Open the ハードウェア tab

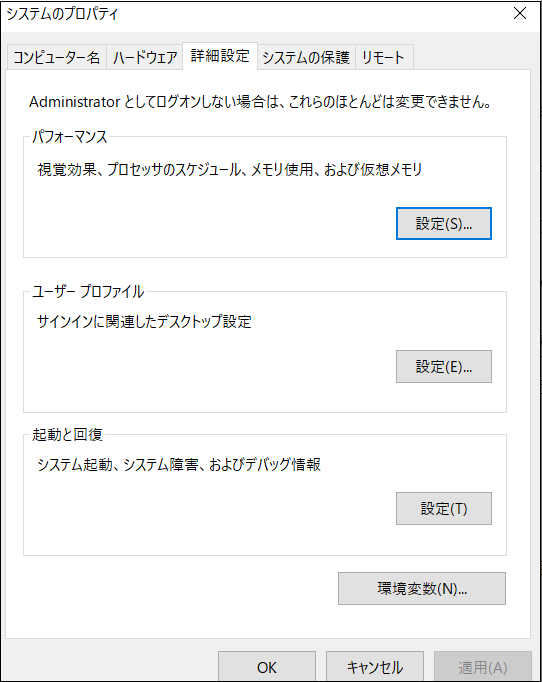pyautogui.click(x=145, y=57)
